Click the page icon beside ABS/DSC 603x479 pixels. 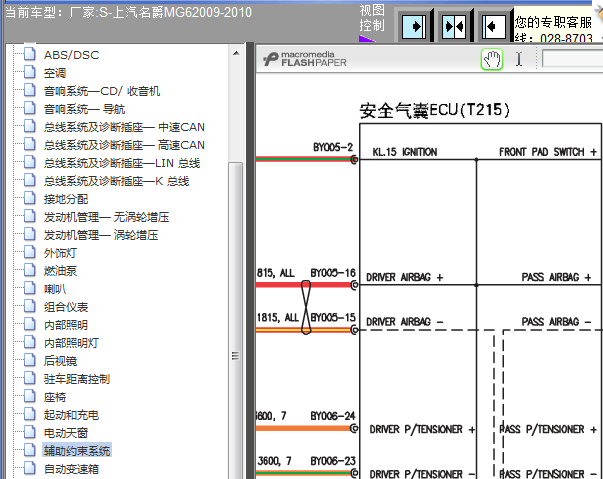click(x=30, y=54)
